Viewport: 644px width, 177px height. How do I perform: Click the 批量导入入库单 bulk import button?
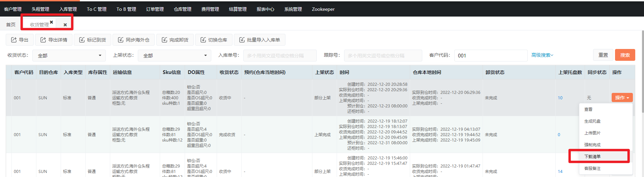pos(259,40)
